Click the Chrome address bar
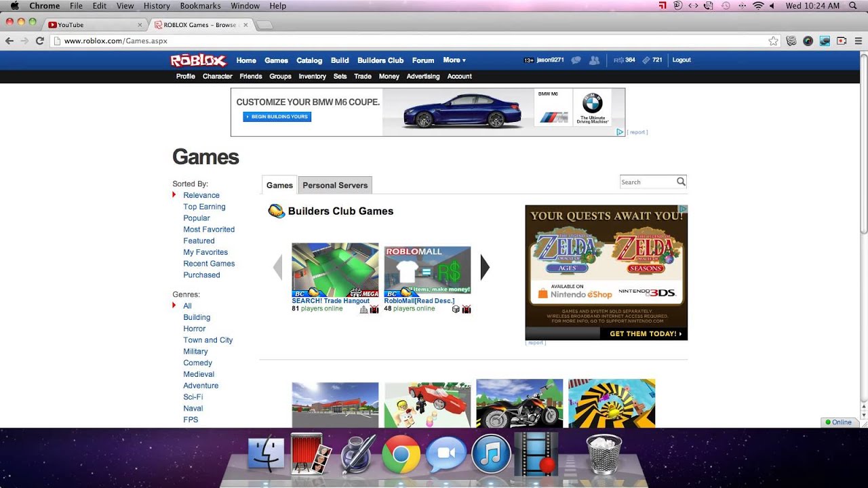Screen dimensions: 868x488 (414, 41)
